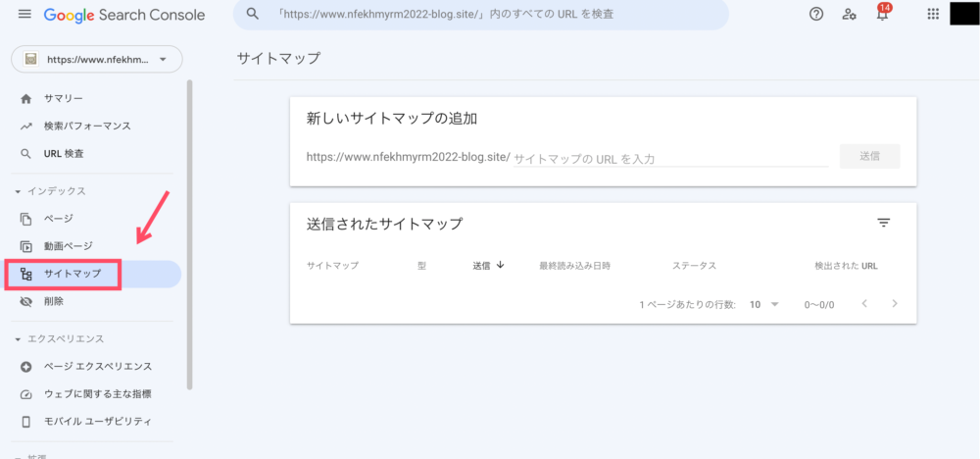Click the trend-line icon for 検索パフォーマンス
Image resolution: width=980 pixels, height=459 pixels.
25,127
